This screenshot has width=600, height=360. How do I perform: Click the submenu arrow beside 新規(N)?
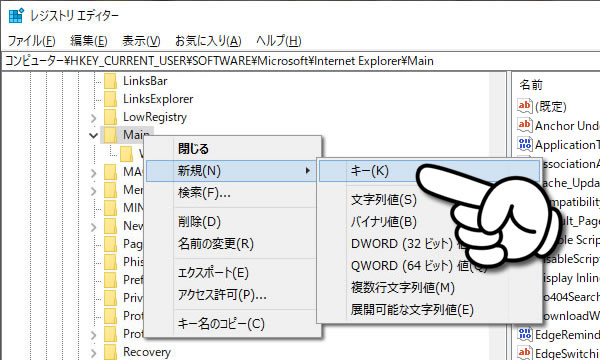click(308, 171)
